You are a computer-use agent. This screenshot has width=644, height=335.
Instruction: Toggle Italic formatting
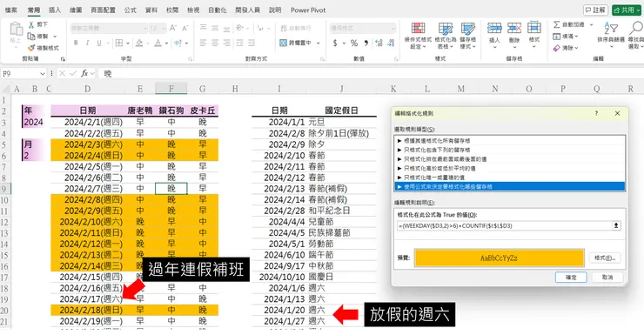88,43
